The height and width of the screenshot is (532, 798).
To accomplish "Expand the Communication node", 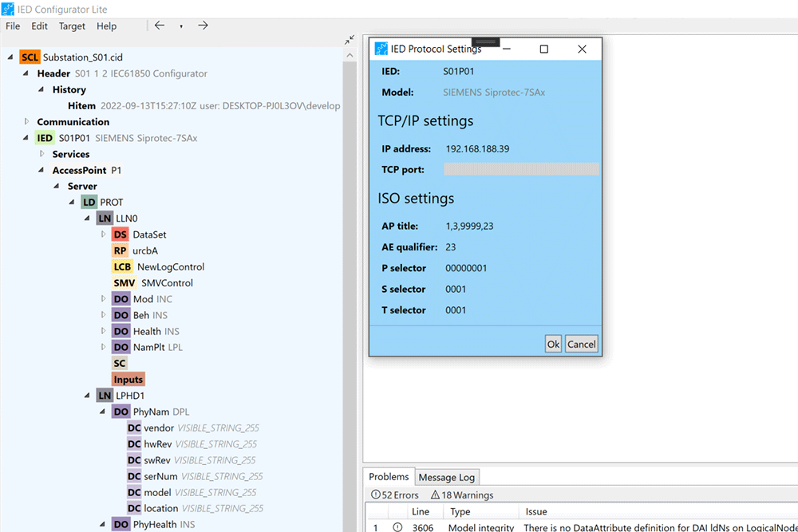I will tap(26, 122).
